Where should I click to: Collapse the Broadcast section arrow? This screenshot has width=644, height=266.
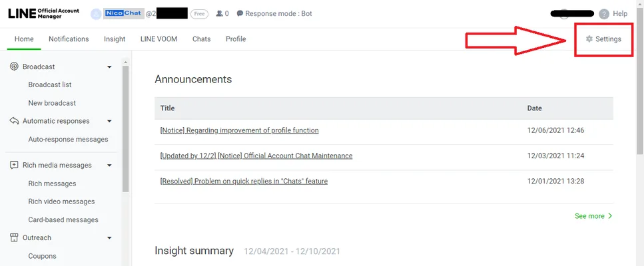pyautogui.click(x=109, y=66)
